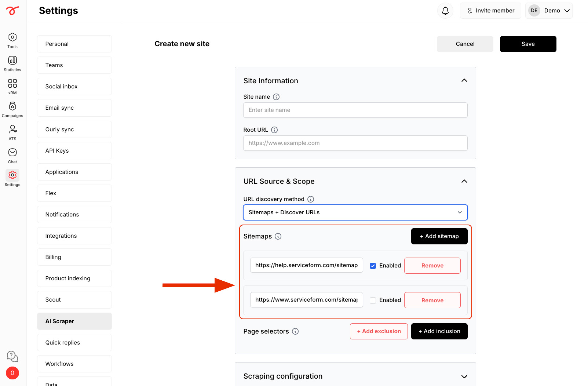Image resolution: width=588 pixels, height=386 pixels.
Task: Open Teams settings
Action: click(x=74, y=65)
